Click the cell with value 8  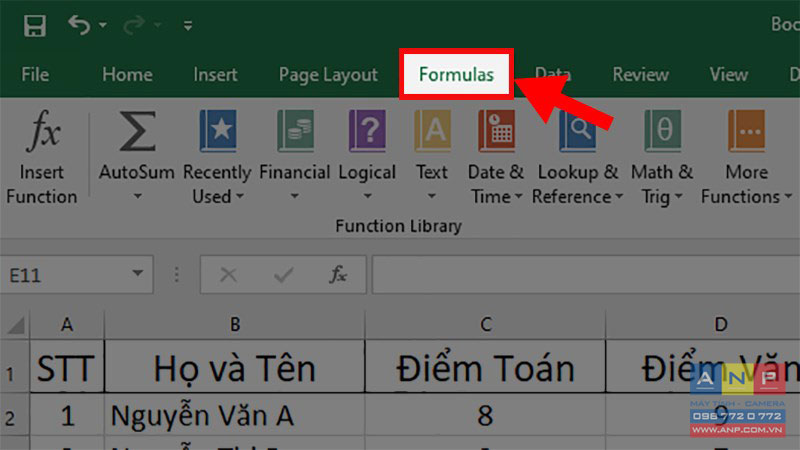coord(485,415)
